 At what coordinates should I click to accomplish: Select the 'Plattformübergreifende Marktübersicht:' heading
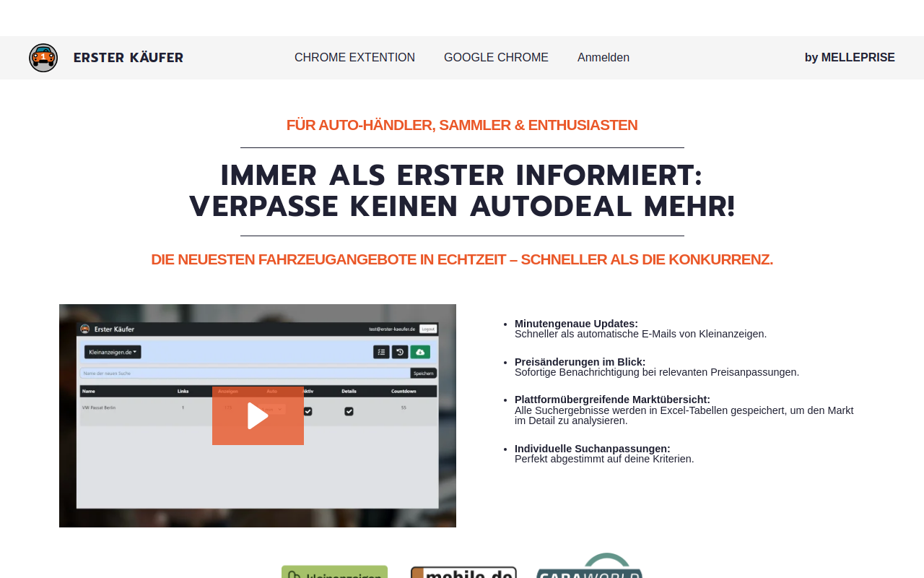pyautogui.click(x=612, y=400)
